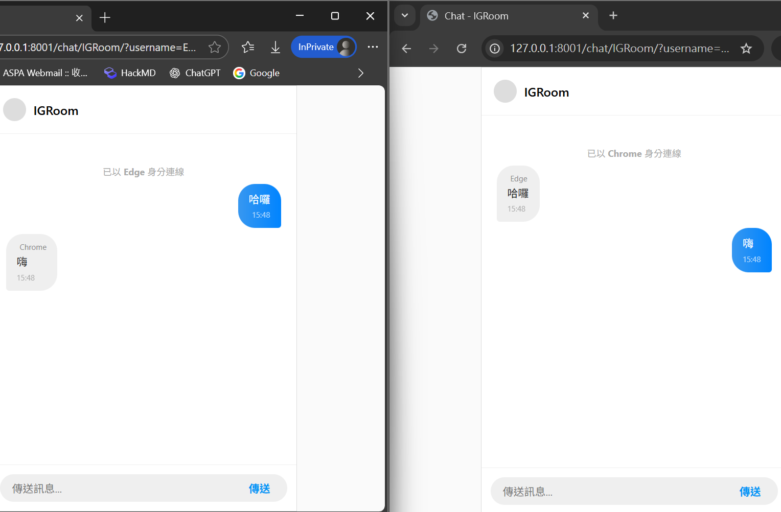Expand the Edge bookmarks overflow chevron

[361, 73]
